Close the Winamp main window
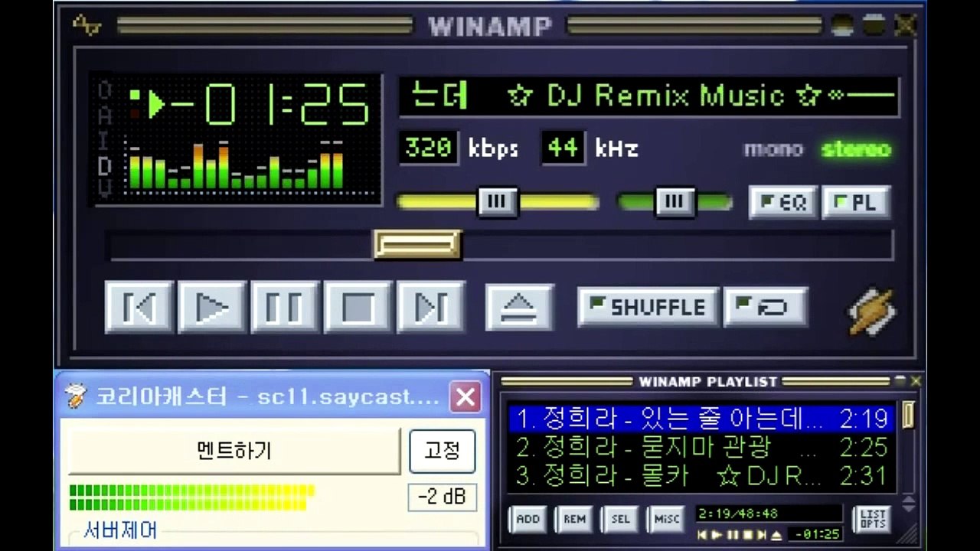980x551 pixels. (x=905, y=25)
